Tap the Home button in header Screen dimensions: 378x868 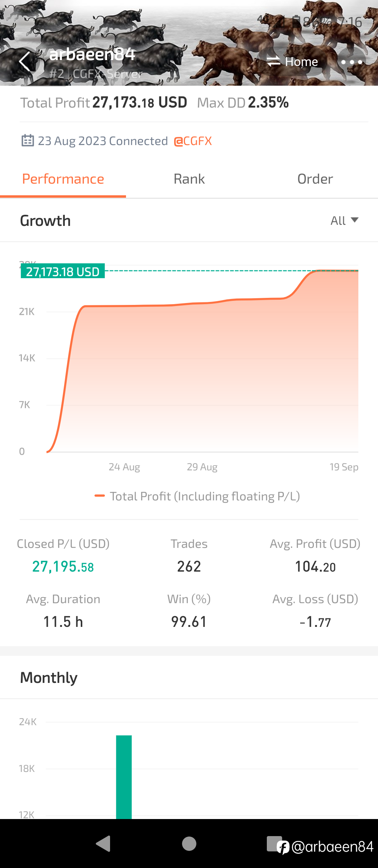coord(292,62)
